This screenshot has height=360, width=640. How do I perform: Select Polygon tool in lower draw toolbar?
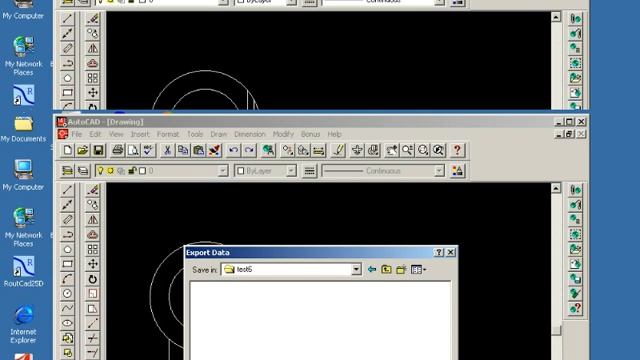pyautogui.click(x=67, y=249)
